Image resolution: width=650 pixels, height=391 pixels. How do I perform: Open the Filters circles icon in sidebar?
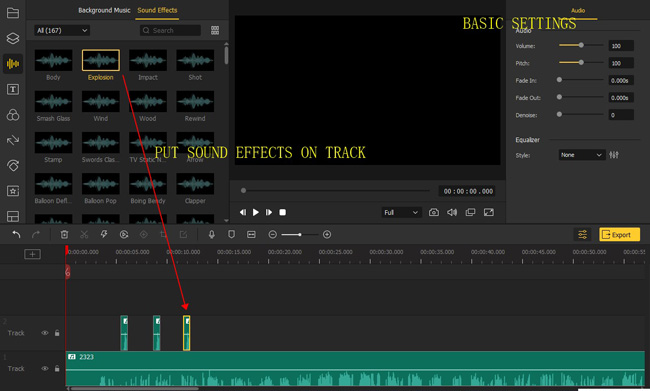13,115
